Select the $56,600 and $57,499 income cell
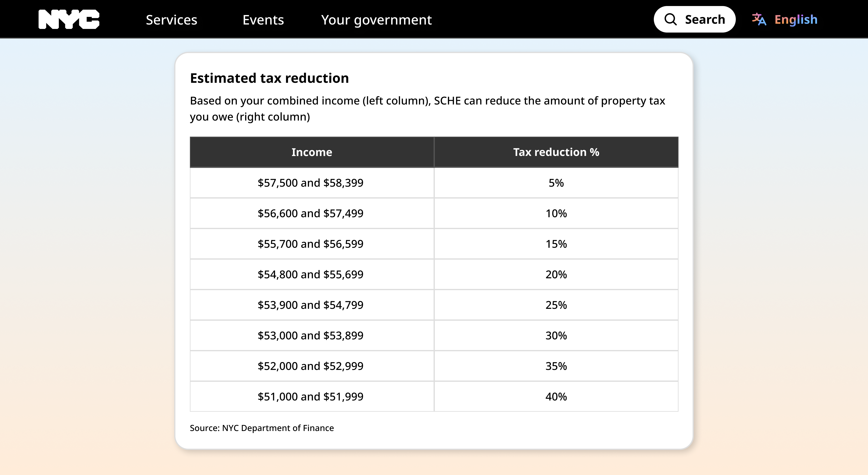This screenshot has height=475, width=868. (x=311, y=213)
